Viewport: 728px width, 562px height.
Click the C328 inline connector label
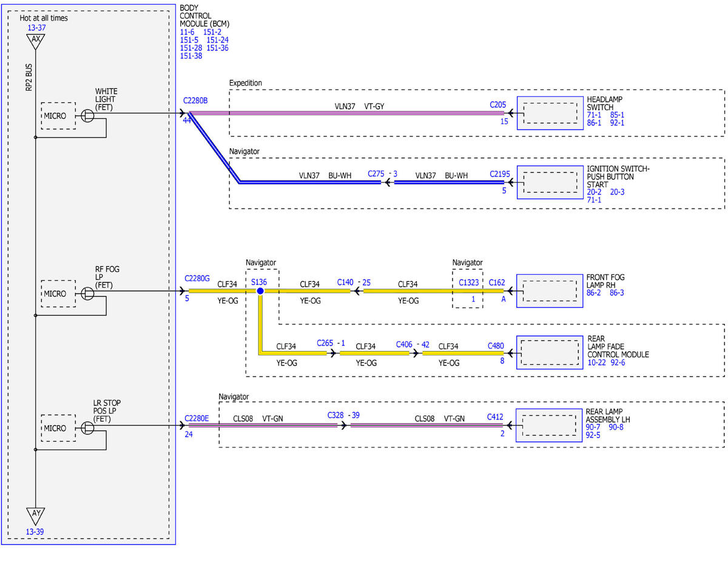click(335, 415)
